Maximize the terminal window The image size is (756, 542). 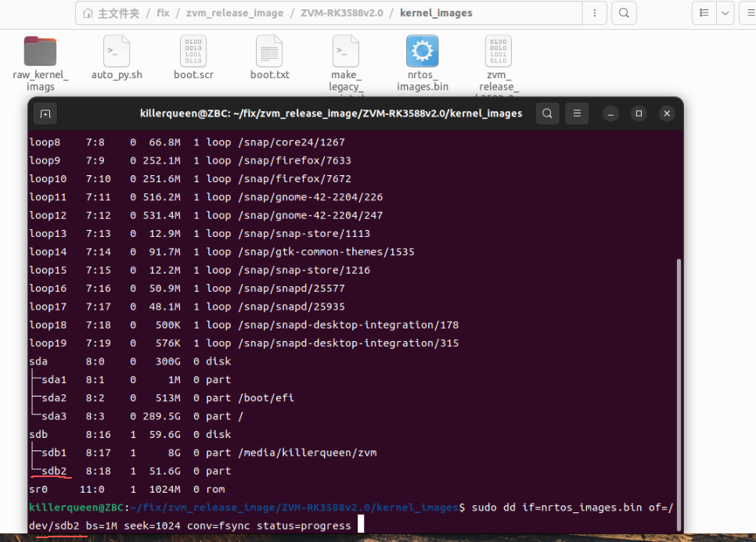coord(639,113)
